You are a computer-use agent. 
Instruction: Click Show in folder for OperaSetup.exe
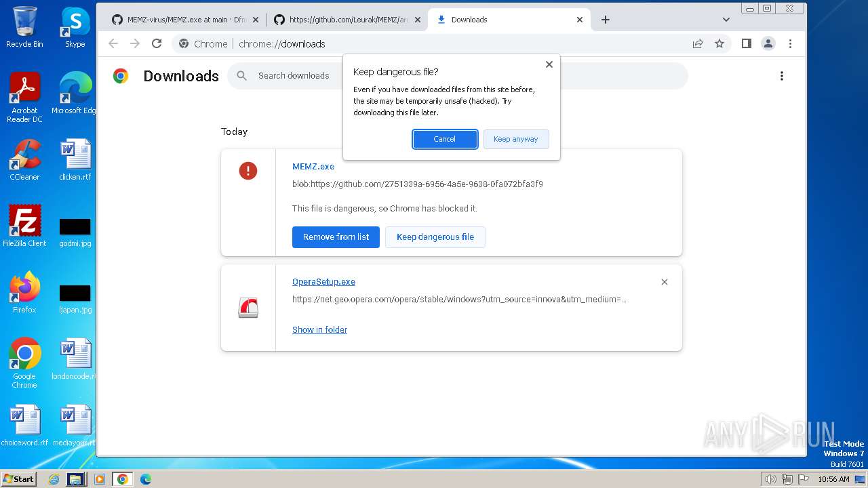click(x=319, y=330)
